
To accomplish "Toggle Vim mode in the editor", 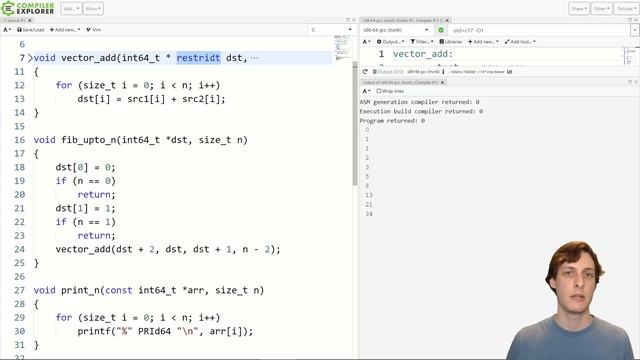I will click(x=93, y=30).
